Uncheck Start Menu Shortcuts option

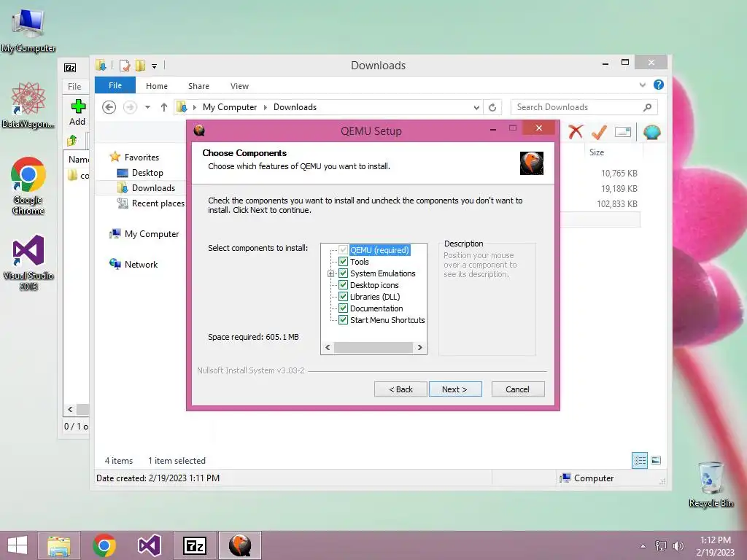click(x=343, y=320)
